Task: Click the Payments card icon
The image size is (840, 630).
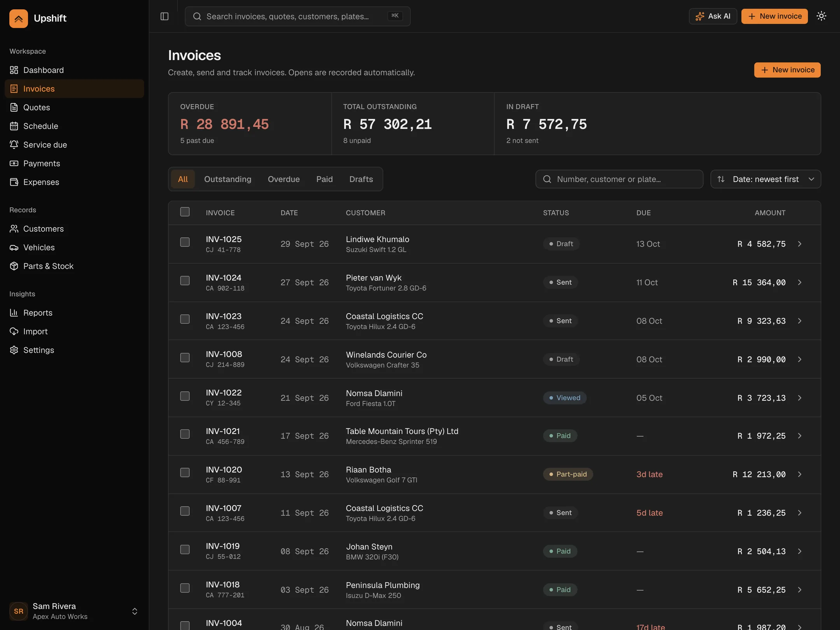Action: click(14, 163)
